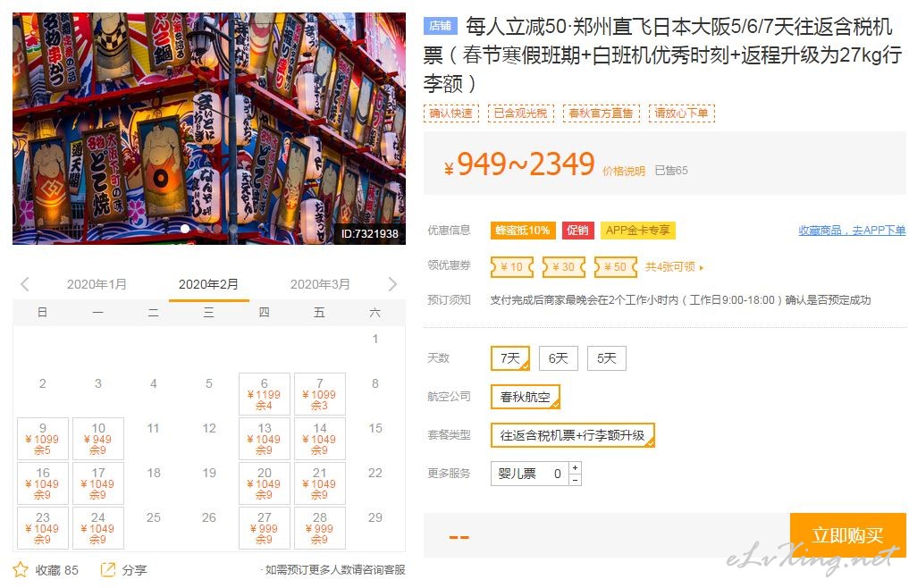This screenshot has width=909, height=588.
Task: Select the 7天 duration option
Action: pos(510,358)
